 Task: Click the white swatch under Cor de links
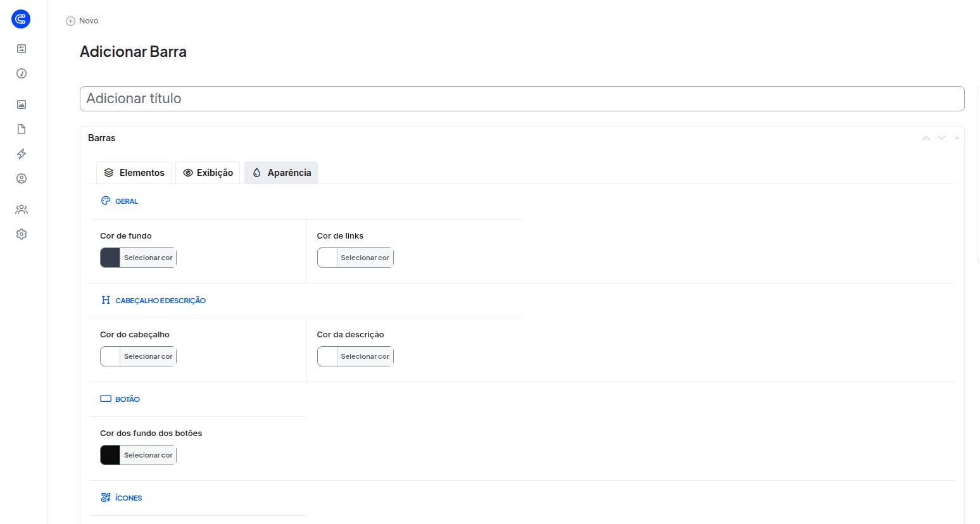click(327, 258)
